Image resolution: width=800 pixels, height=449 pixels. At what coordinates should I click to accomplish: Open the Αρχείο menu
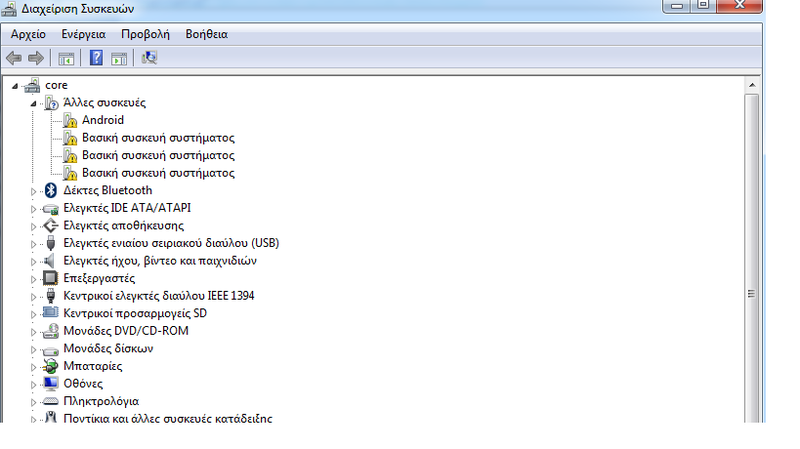pos(28,34)
